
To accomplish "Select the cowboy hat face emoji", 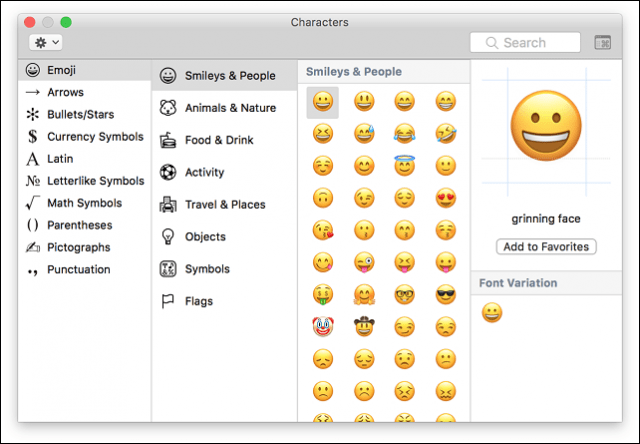I will [364, 326].
